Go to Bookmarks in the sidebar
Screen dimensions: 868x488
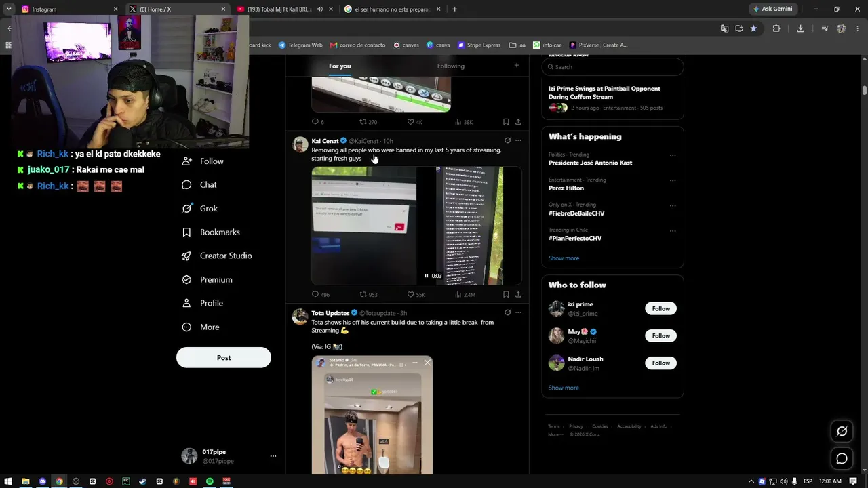pos(211,232)
